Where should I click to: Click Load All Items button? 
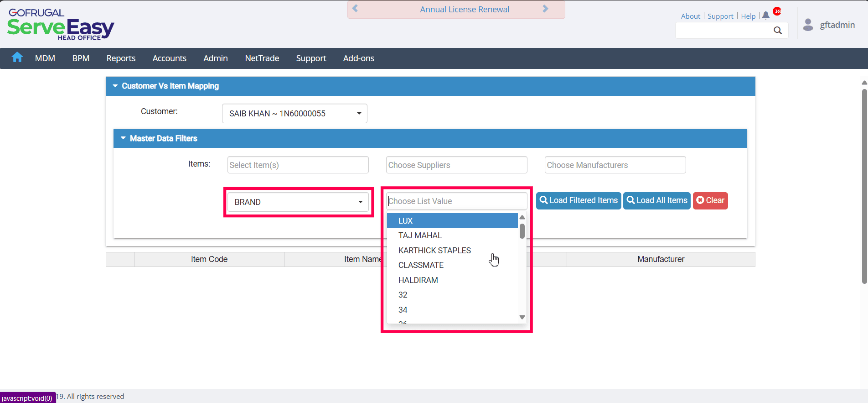(x=657, y=200)
